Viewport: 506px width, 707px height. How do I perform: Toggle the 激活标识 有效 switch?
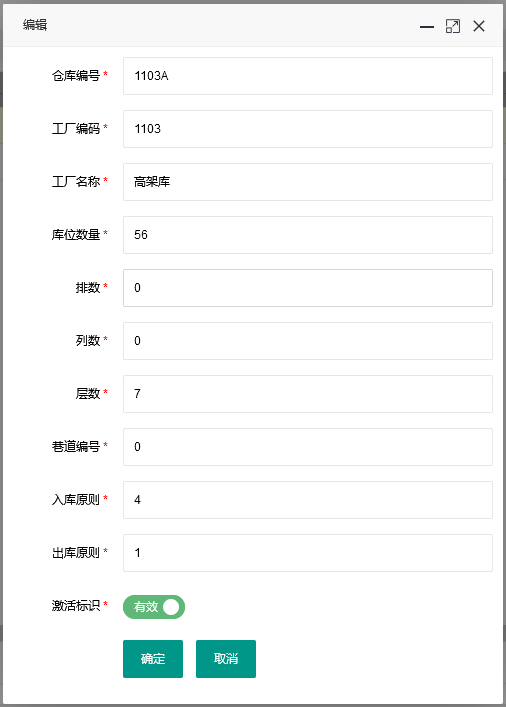(154, 606)
